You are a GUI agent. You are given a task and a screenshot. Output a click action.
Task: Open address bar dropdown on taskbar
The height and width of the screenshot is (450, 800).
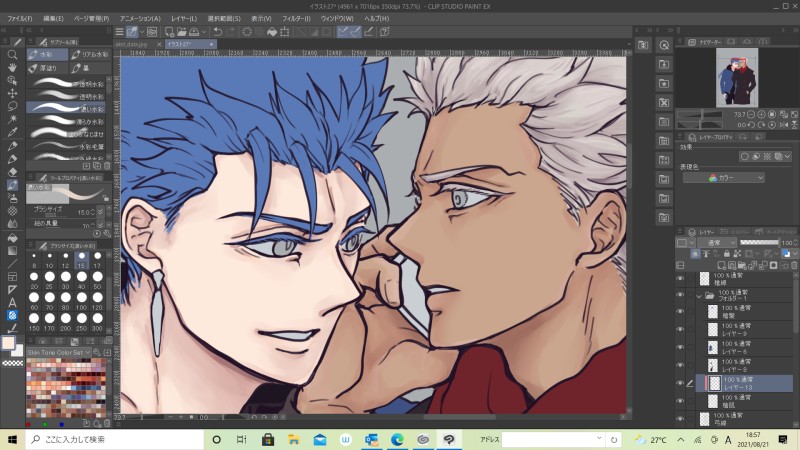point(599,439)
